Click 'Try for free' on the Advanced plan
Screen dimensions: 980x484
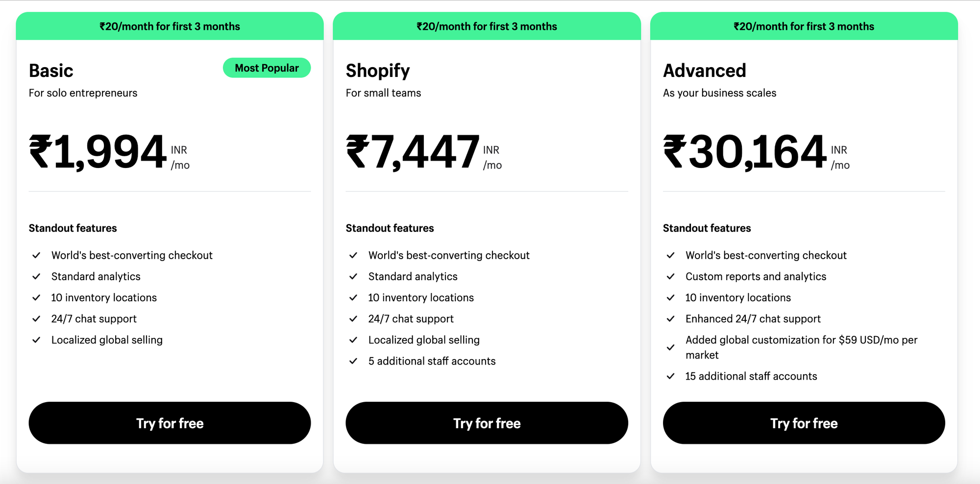tap(804, 423)
